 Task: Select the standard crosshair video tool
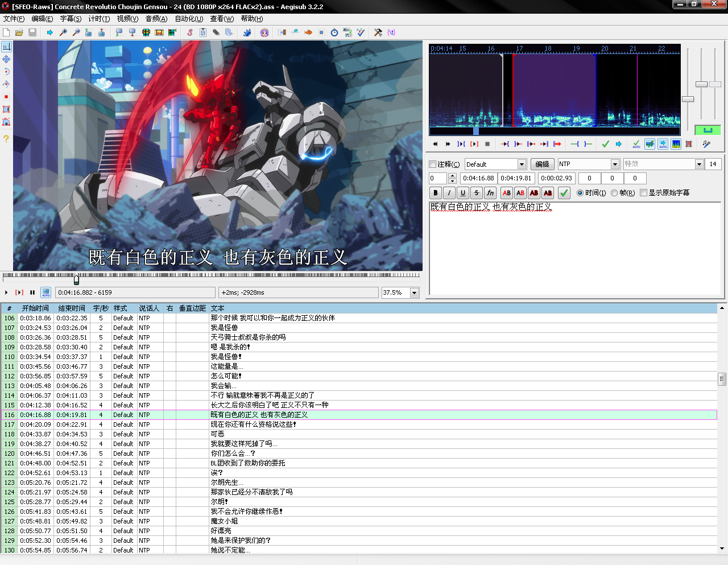pos(6,47)
